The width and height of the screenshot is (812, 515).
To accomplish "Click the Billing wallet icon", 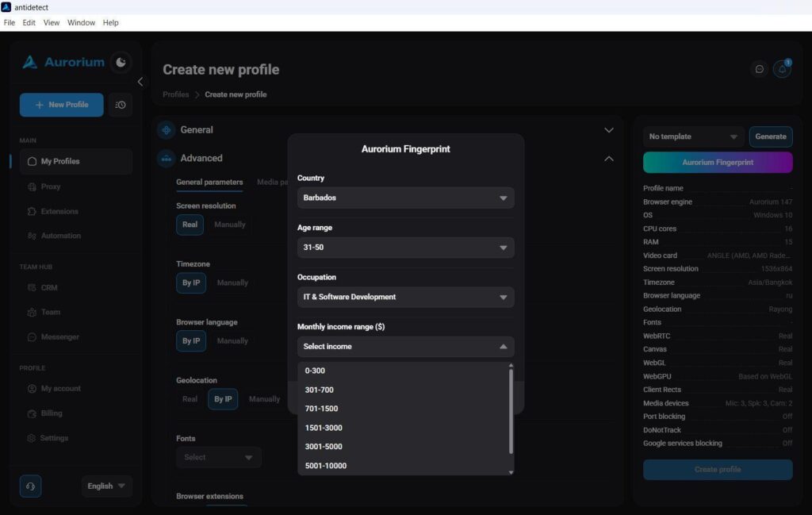I will pos(32,413).
